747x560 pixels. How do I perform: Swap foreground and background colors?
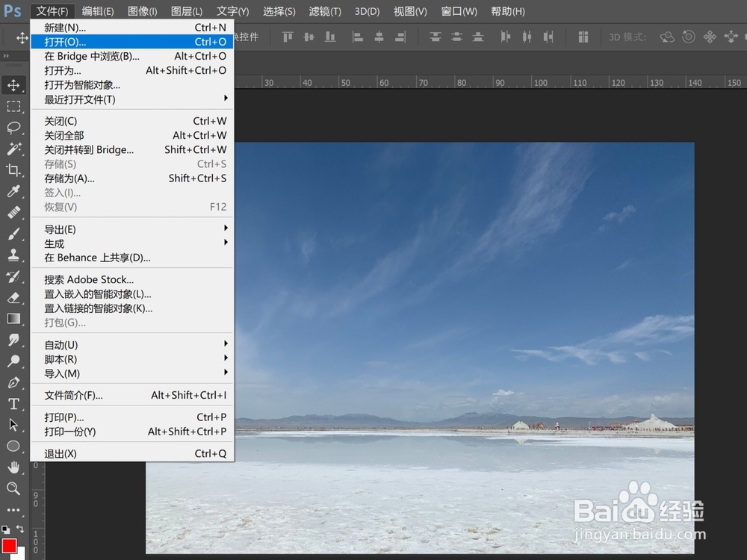(20, 529)
